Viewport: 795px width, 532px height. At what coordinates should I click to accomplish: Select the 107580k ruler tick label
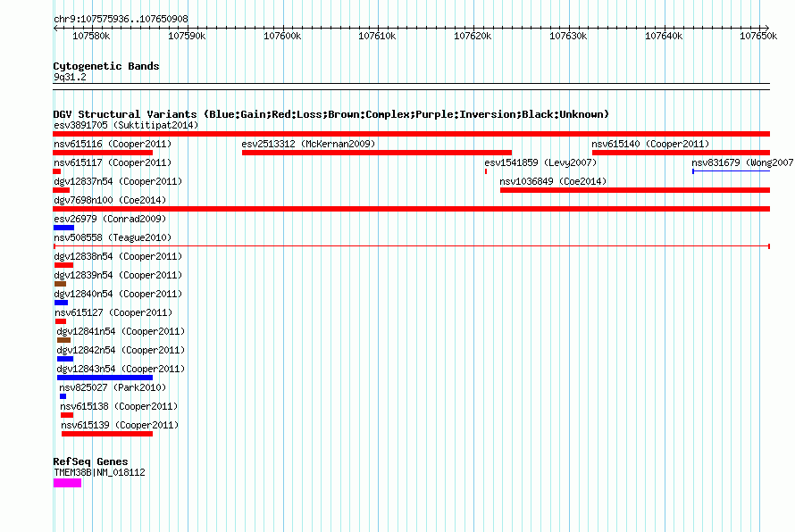click(91, 36)
